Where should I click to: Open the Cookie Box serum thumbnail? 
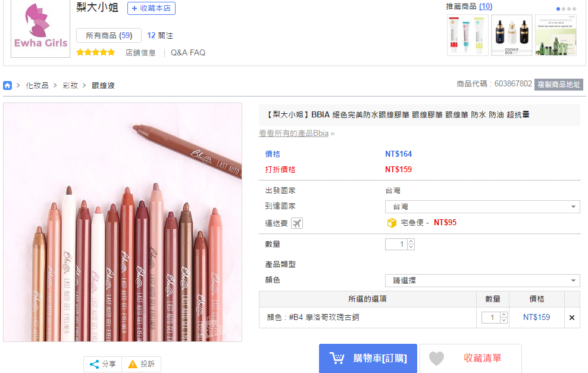pyautogui.click(x=511, y=35)
